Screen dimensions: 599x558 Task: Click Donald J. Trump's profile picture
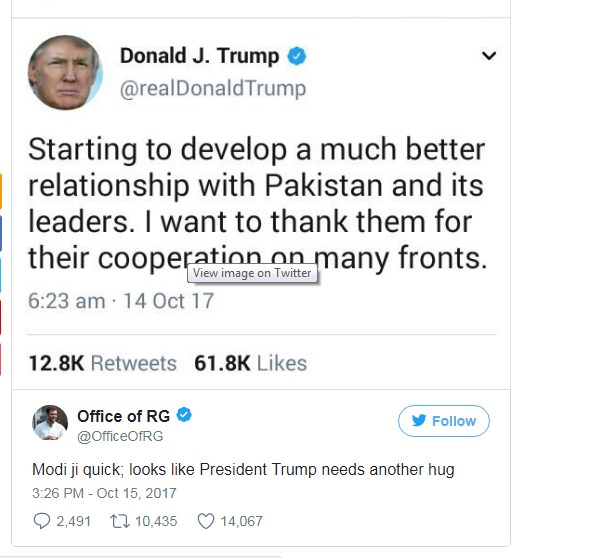coord(65,73)
